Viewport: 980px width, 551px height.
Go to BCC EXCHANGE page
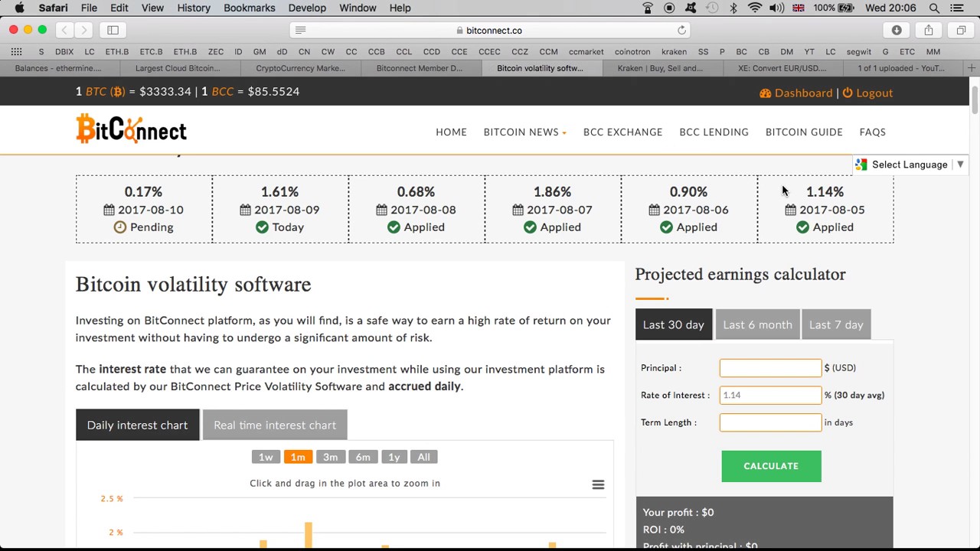622,132
